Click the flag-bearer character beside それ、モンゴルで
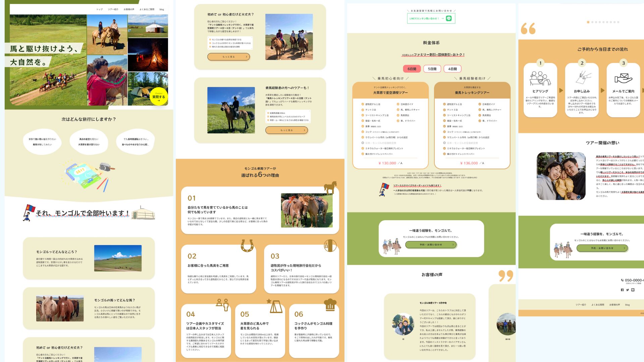Image resolution: width=644 pixels, height=362 pixels. click(x=29, y=213)
